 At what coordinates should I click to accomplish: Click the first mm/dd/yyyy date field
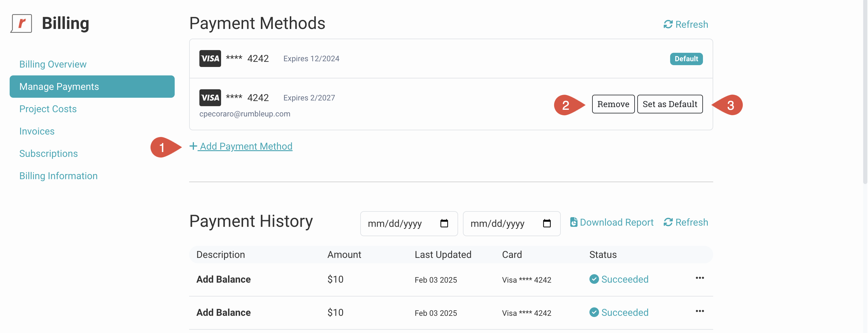coord(395,223)
